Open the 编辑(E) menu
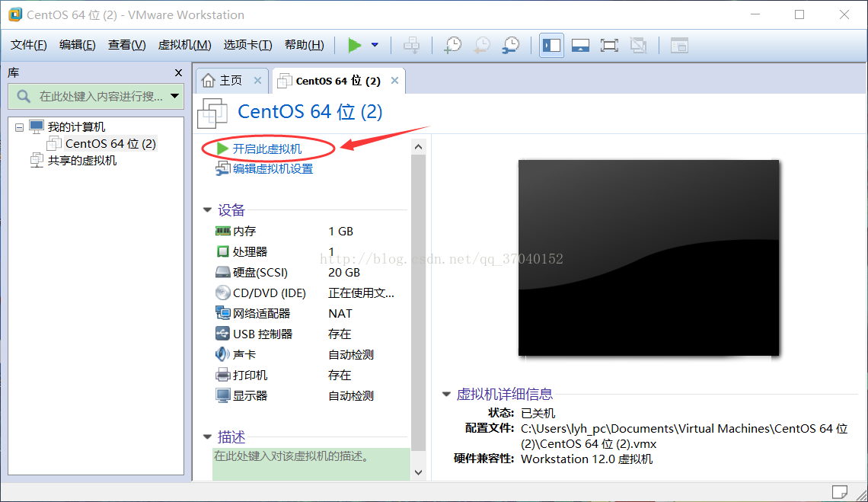The width and height of the screenshot is (868, 502). (x=78, y=45)
